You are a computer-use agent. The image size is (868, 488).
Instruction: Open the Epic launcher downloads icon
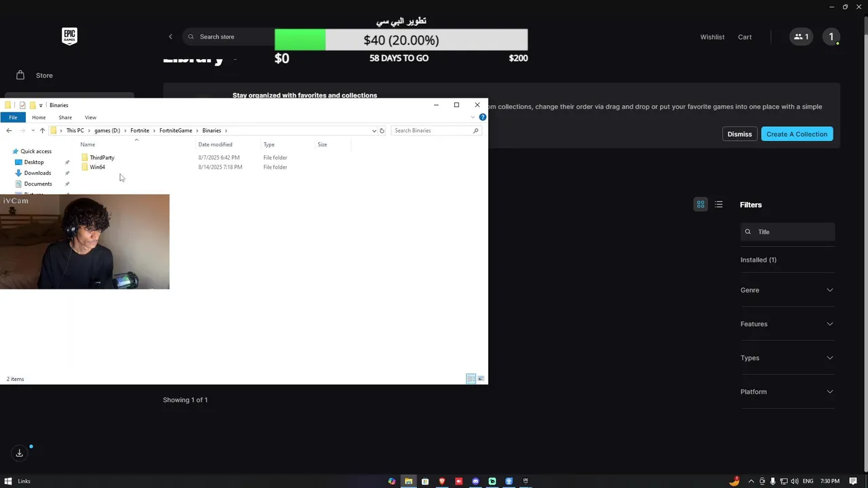20,453
